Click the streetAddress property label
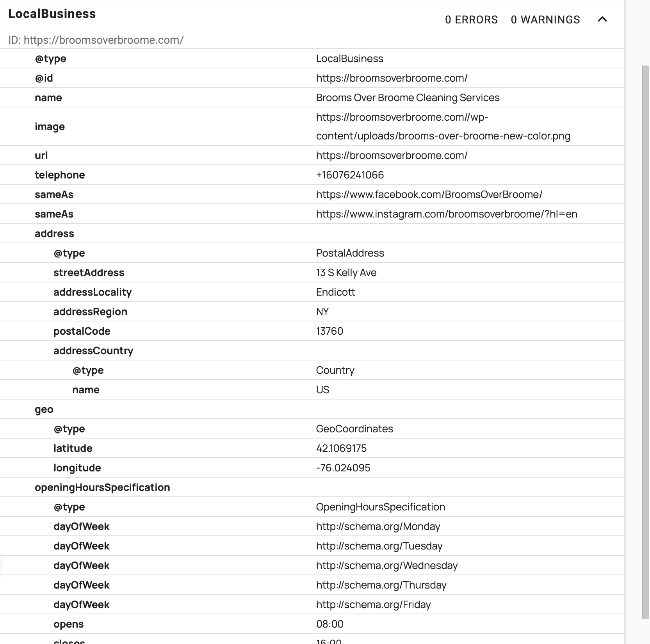 [x=89, y=273]
